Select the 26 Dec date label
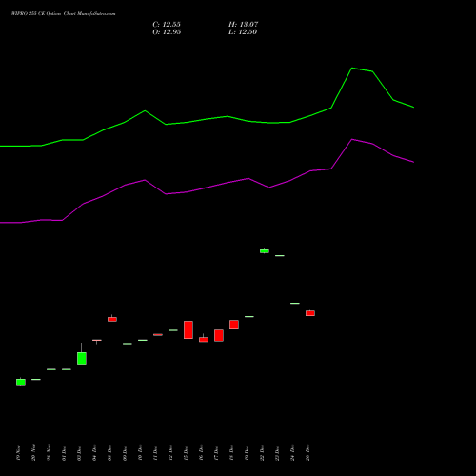 tap(307, 453)
